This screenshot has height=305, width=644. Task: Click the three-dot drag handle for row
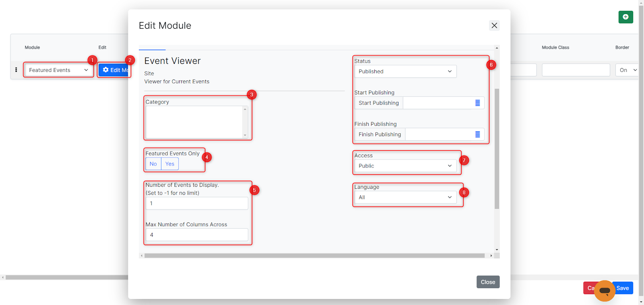16,70
